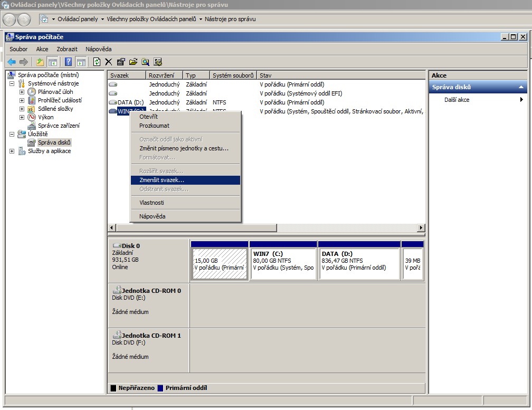Click the black X delete icon
Screen dimensions: 532x410
click(109, 62)
